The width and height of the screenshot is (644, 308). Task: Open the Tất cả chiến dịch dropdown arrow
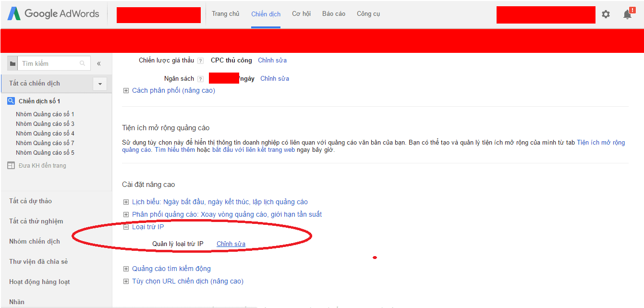click(x=100, y=84)
